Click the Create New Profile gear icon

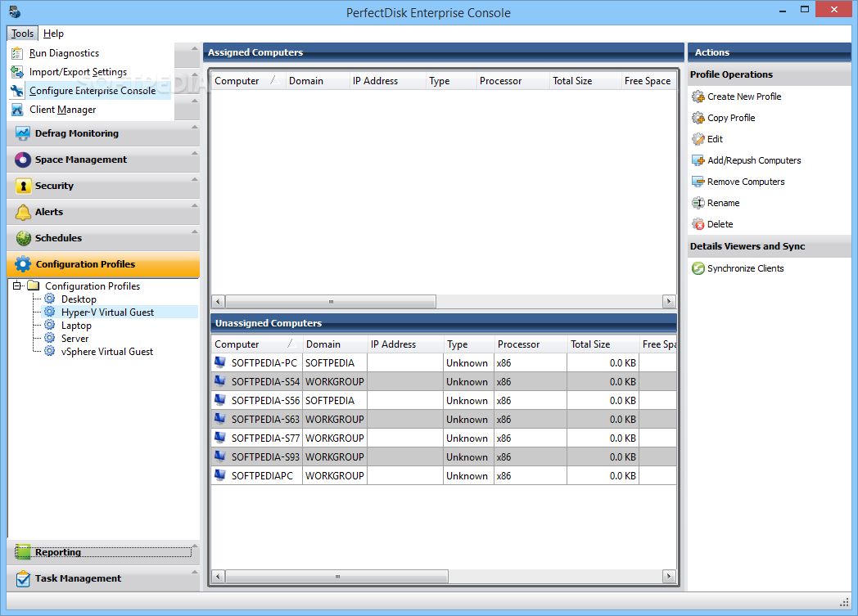(x=698, y=97)
